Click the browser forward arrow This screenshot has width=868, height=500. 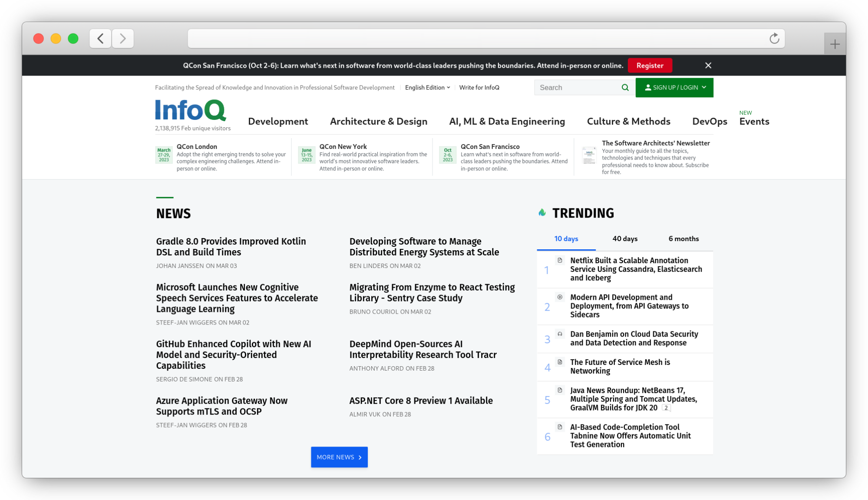point(123,39)
